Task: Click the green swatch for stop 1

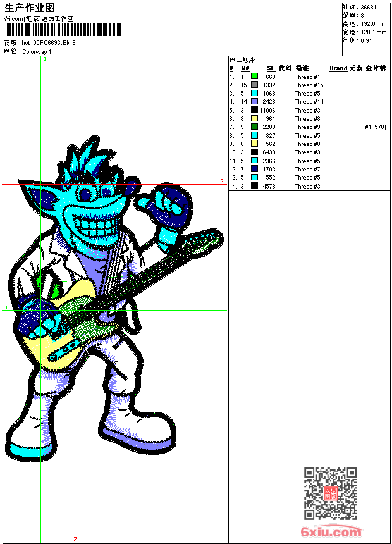Action: (x=254, y=76)
